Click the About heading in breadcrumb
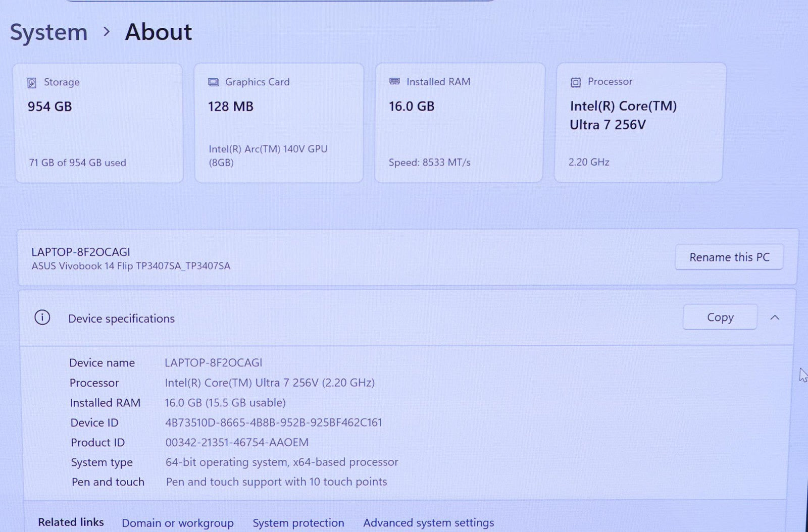Viewport: 808px width, 532px height. (x=158, y=33)
